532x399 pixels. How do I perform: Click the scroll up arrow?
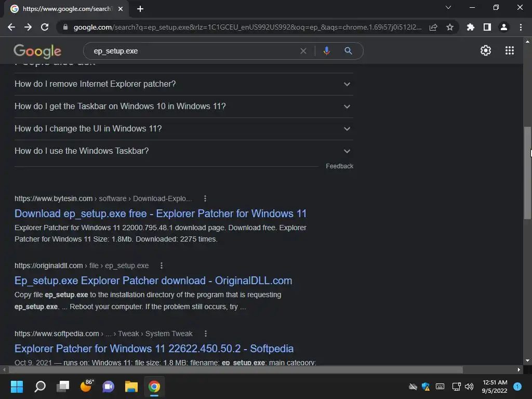pyautogui.click(x=527, y=42)
